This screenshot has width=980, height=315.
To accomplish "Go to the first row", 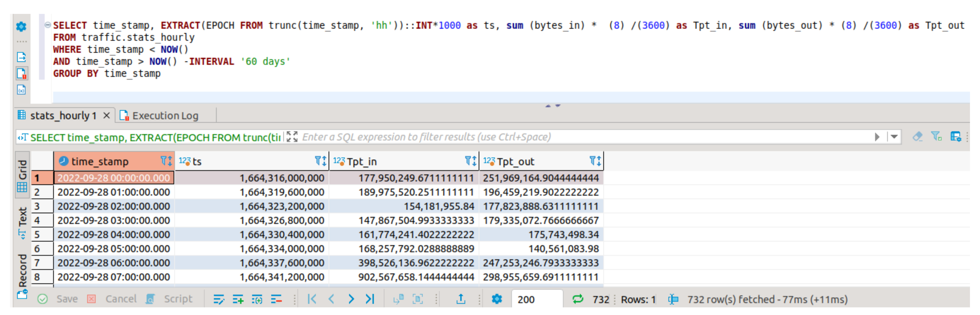I will (312, 299).
